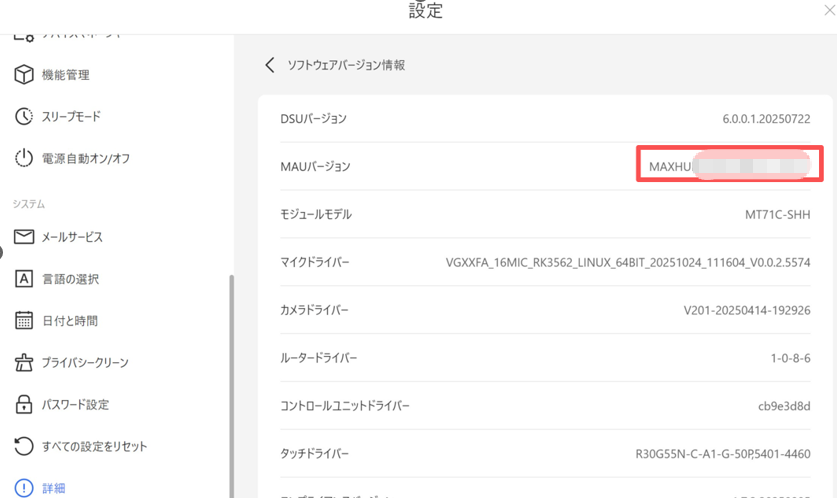The width and height of the screenshot is (837, 498).
Task: Select the モジュールモデル value MT71C-SHH
Action: pos(771,215)
